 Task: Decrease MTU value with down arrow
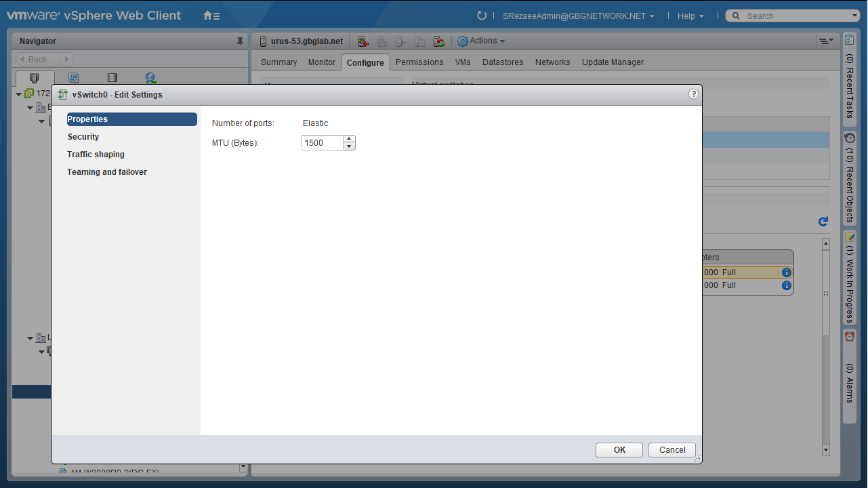tap(349, 146)
